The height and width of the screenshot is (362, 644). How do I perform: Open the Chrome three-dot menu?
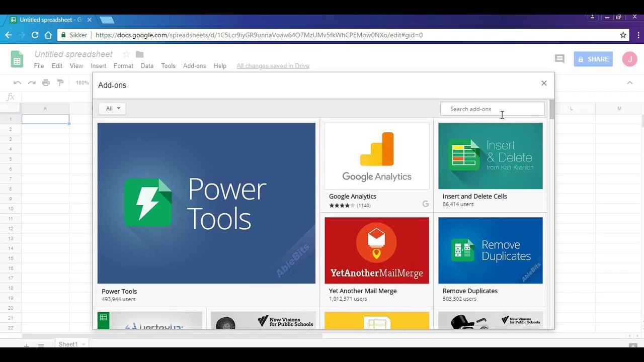pyautogui.click(x=638, y=35)
